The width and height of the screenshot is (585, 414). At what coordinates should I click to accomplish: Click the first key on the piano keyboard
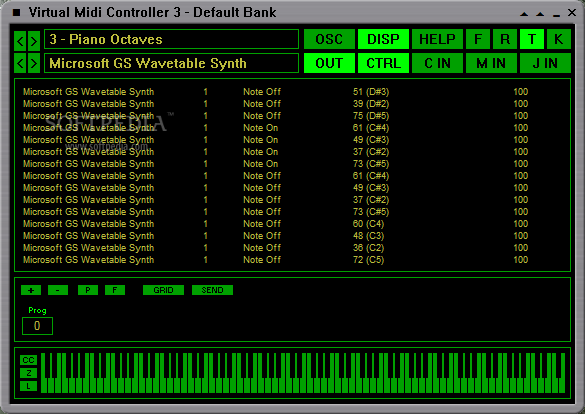[43, 386]
